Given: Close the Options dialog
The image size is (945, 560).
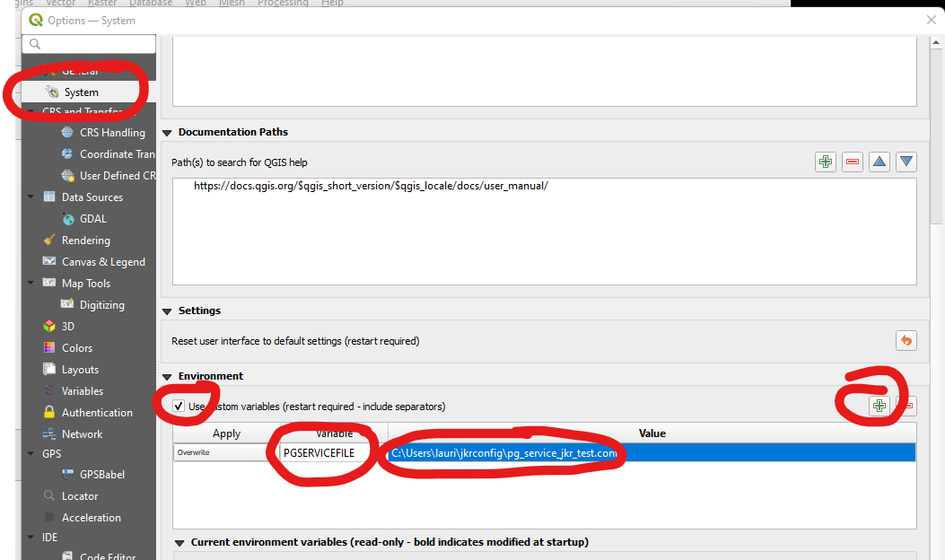Looking at the screenshot, I should coord(932,20).
